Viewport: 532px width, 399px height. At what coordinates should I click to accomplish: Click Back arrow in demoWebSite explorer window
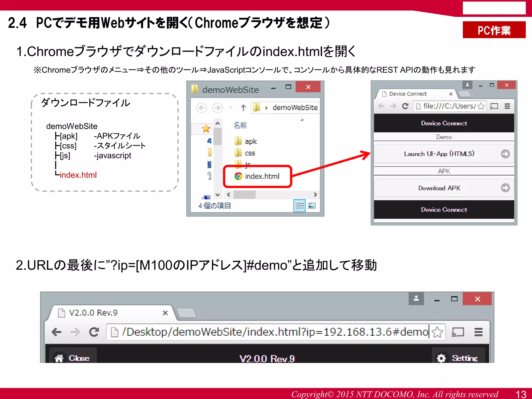pyautogui.click(x=202, y=108)
